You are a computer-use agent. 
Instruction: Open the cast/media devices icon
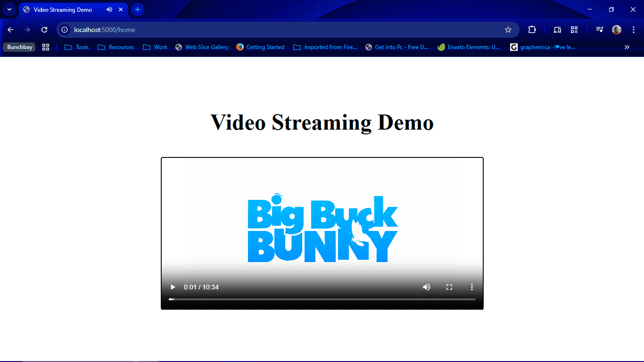point(557,30)
